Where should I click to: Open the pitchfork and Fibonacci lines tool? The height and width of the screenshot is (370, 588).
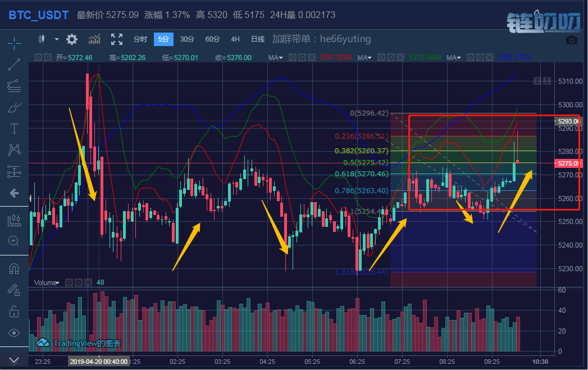[x=14, y=86]
